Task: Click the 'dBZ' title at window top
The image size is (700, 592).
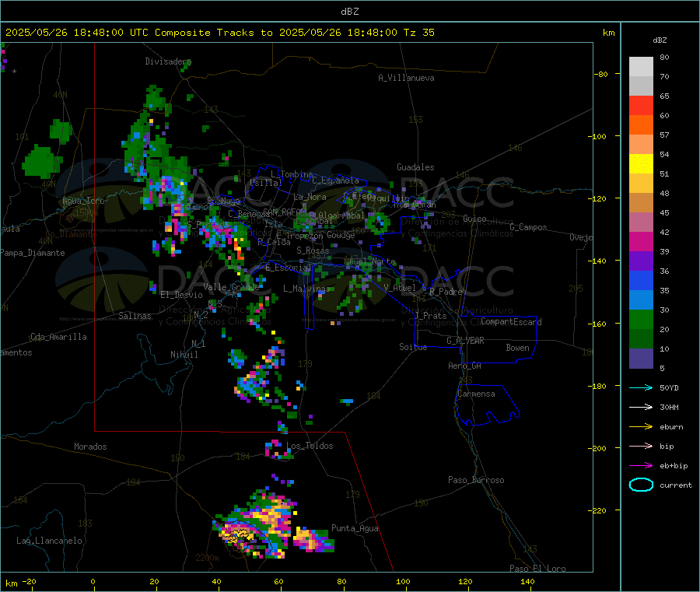Action: coord(349,11)
